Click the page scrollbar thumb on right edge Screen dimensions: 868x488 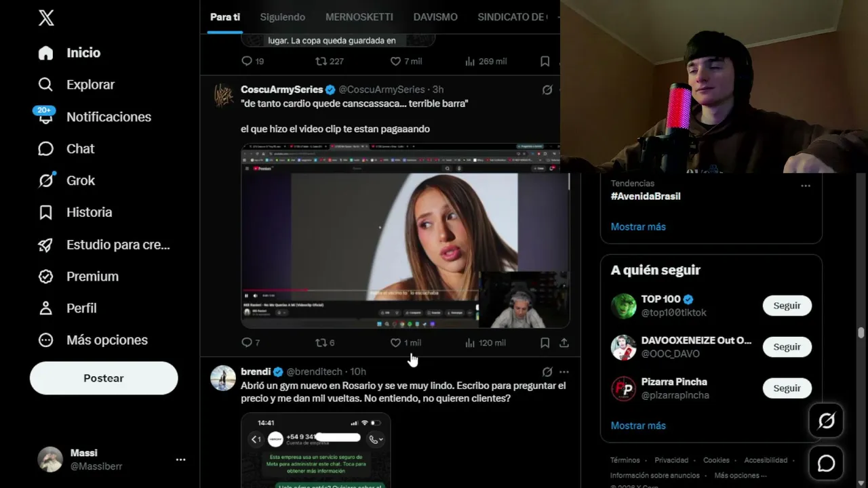(x=861, y=333)
